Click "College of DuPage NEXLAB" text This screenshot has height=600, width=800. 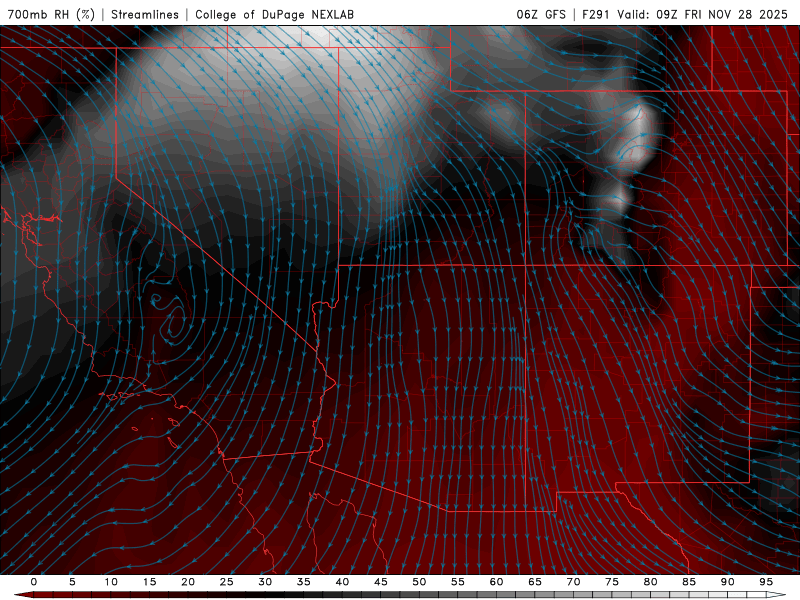click(x=274, y=14)
